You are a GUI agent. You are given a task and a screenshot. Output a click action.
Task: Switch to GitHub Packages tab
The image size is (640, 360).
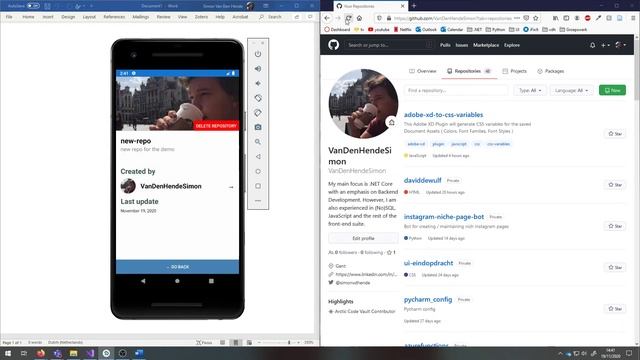(550, 71)
